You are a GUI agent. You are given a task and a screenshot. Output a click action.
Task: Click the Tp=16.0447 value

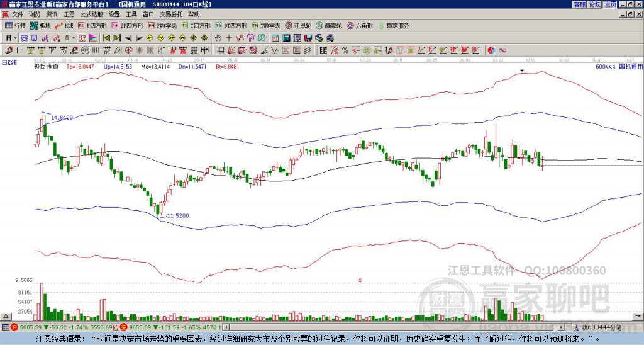point(80,67)
